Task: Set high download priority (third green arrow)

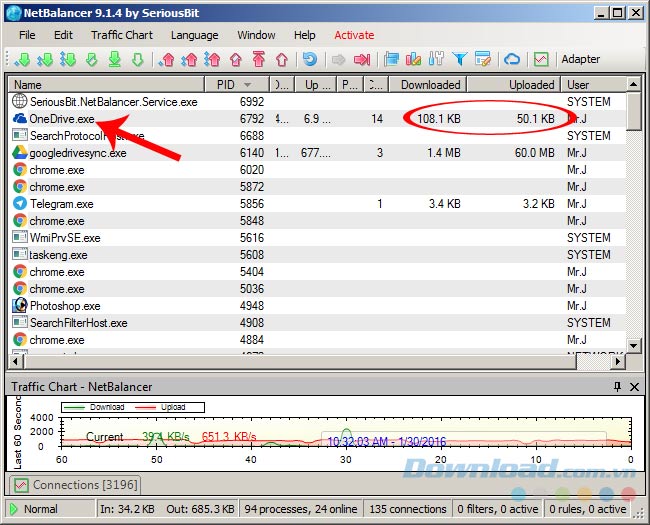Action: (x=68, y=59)
